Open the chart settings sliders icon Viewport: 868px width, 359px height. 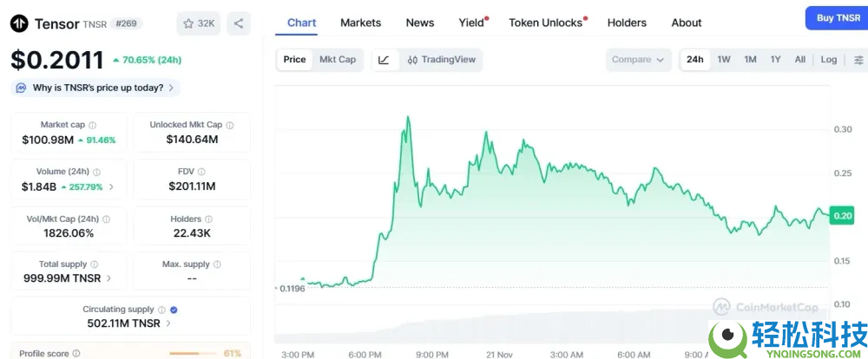tap(858, 60)
